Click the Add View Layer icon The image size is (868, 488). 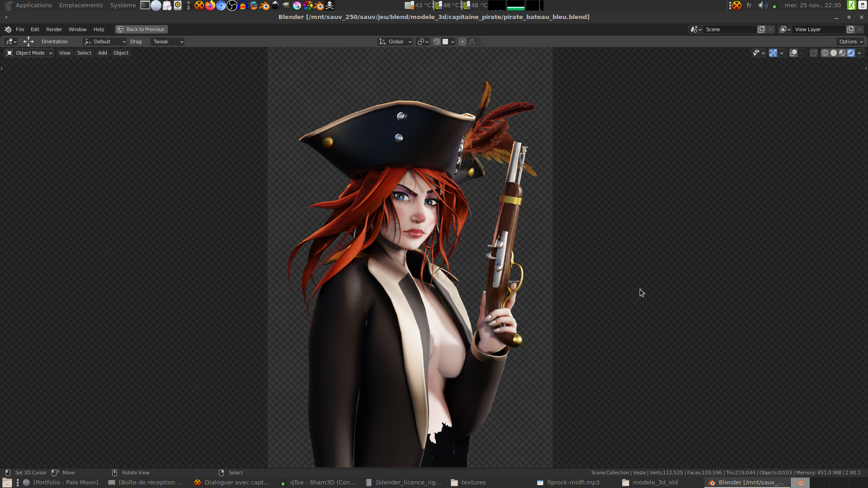[850, 29]
